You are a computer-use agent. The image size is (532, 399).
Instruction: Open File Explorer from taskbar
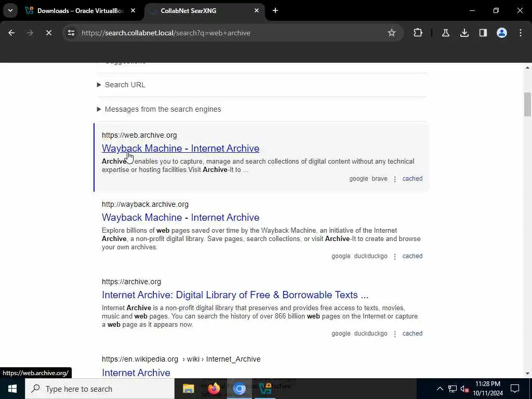(x=188, y=389)
